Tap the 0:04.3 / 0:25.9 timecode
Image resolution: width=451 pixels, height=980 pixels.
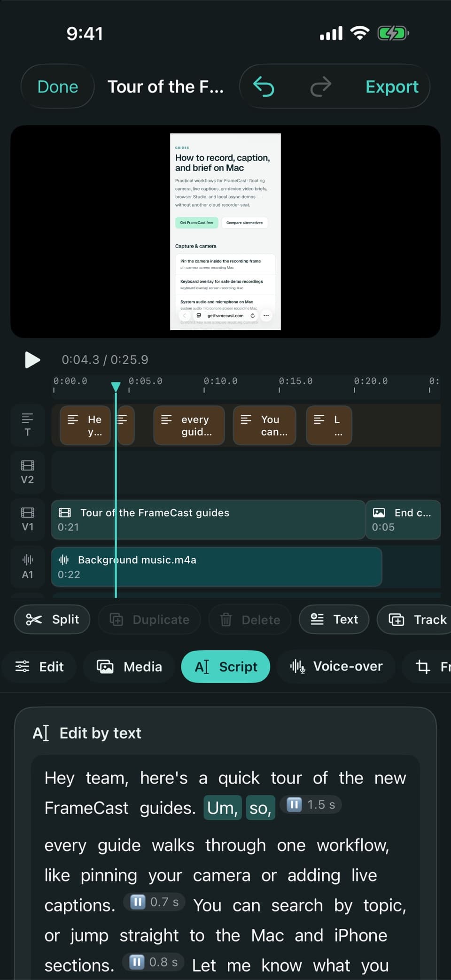tap(105, 360)
